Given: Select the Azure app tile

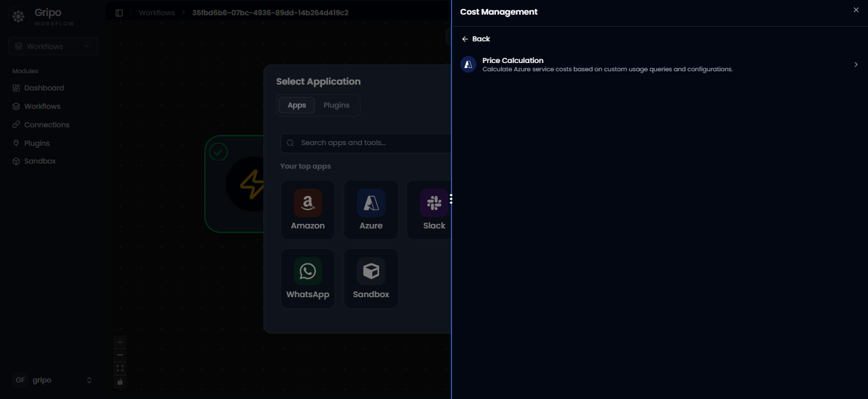Looking at the screenshot, I should click(371, 210).
